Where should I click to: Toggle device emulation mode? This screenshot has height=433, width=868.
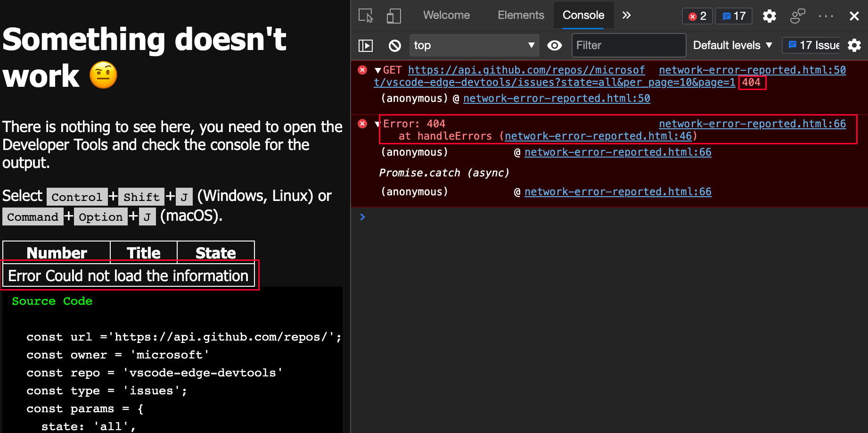coord(393,16)
